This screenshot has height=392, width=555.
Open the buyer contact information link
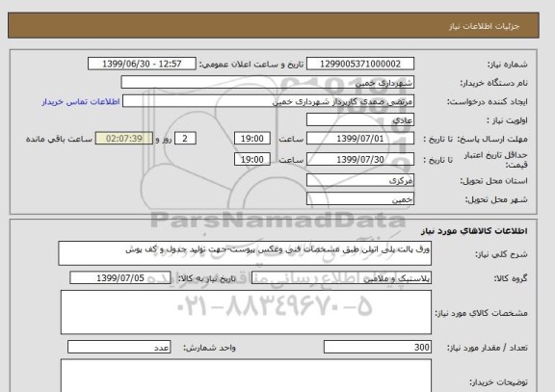[81, 101]
